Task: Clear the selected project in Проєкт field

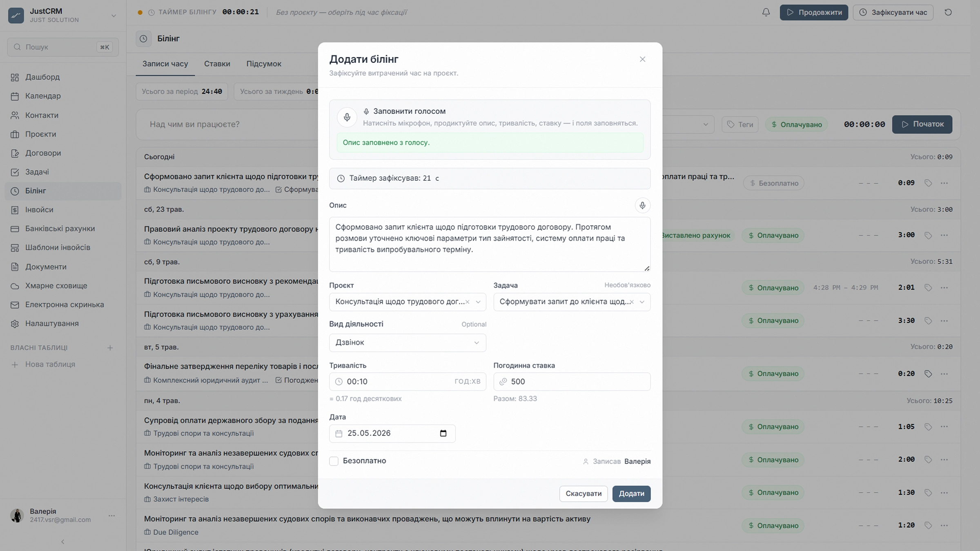Action: click(x=467, y=302)
